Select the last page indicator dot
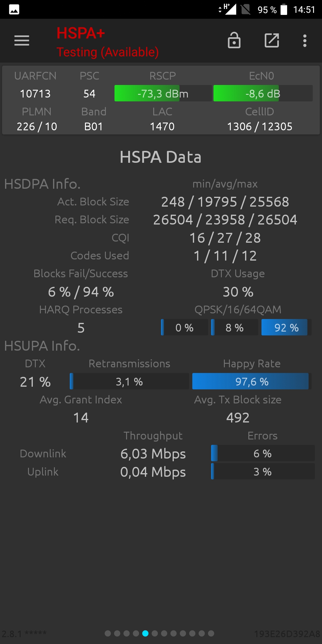 tap(211, 633)
